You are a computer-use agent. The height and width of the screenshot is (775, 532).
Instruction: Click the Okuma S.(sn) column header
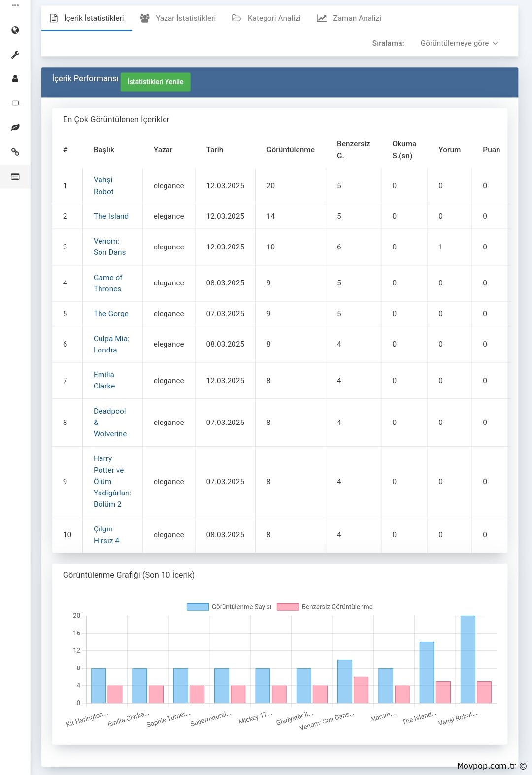tap(404, 150)
